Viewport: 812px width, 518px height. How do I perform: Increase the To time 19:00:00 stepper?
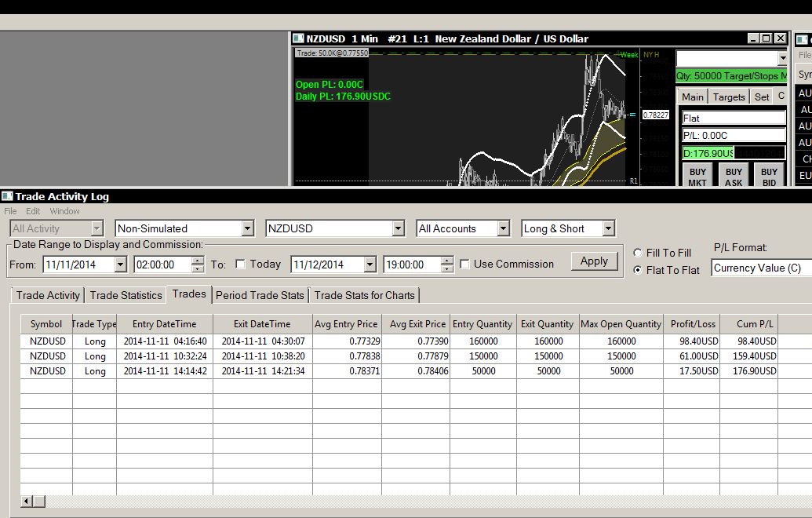click(447, 261)
